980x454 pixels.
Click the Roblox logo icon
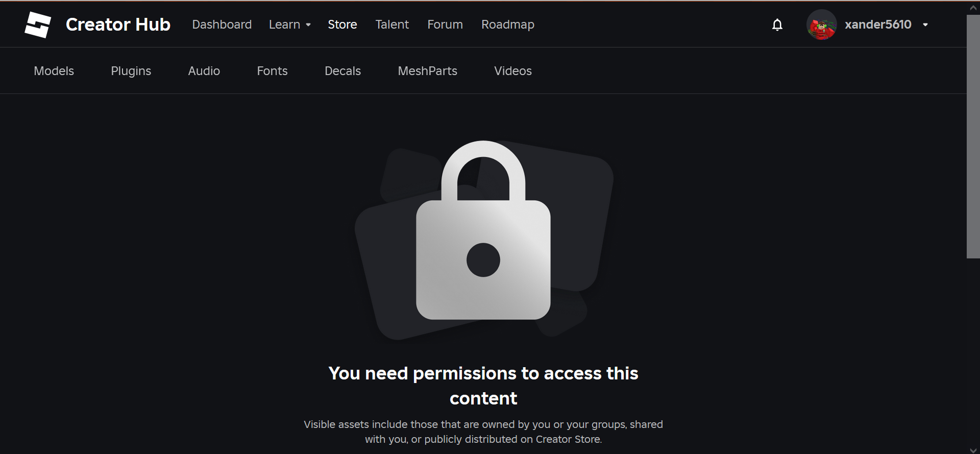[x=38, y=25]
